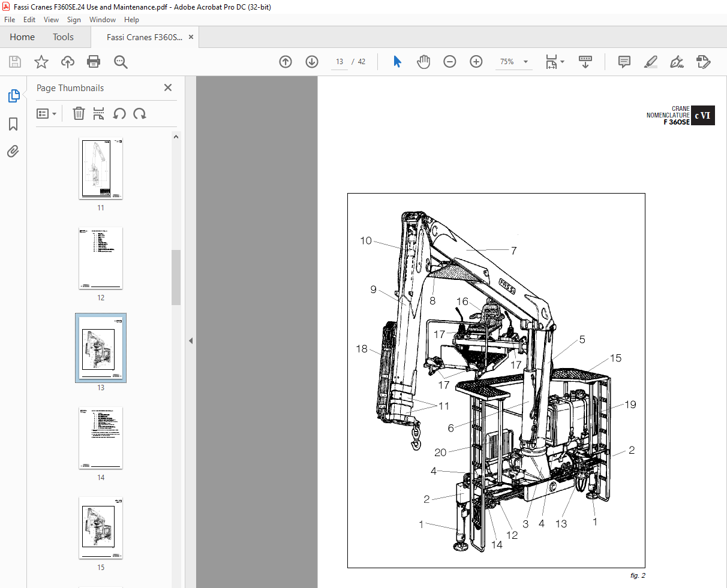The height and width of the screenshot is (588, 727).
Task: Open the zoom level dropdown
Action: 526,62
